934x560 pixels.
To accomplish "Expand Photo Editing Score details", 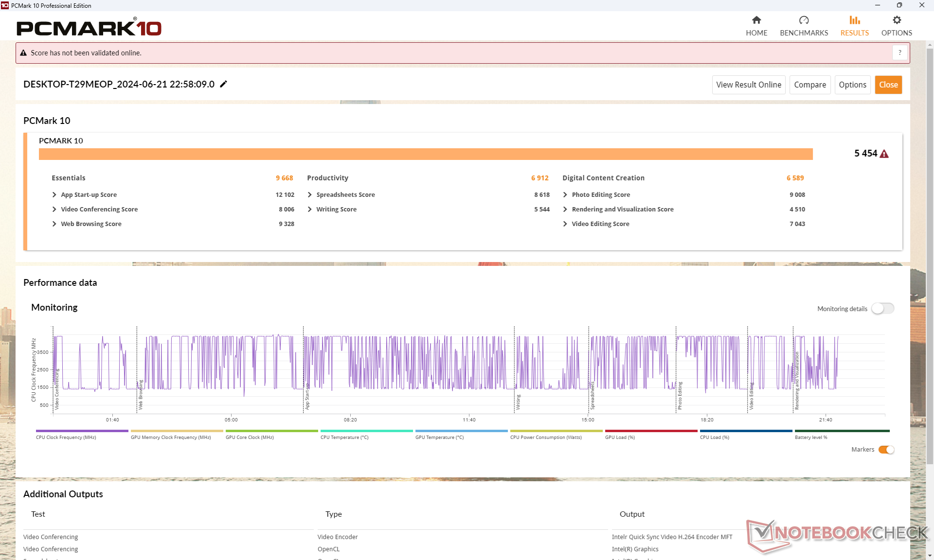I will [x=565, y=194].
